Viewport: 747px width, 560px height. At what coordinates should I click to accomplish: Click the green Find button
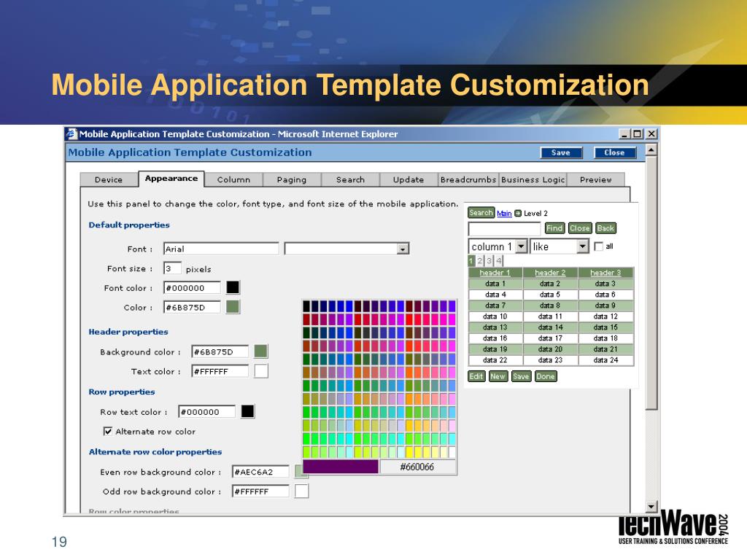[x=554, y=228]
